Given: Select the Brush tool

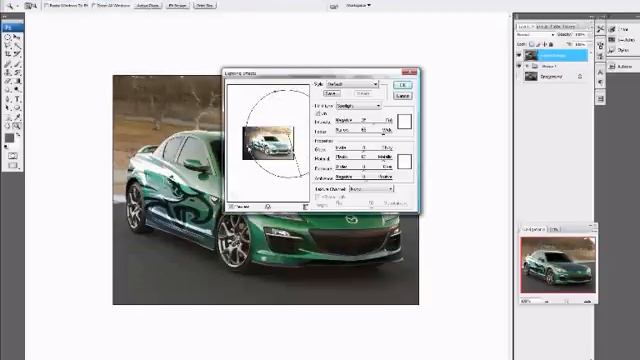Looking at the screenshot, I should tap(17, 63).
